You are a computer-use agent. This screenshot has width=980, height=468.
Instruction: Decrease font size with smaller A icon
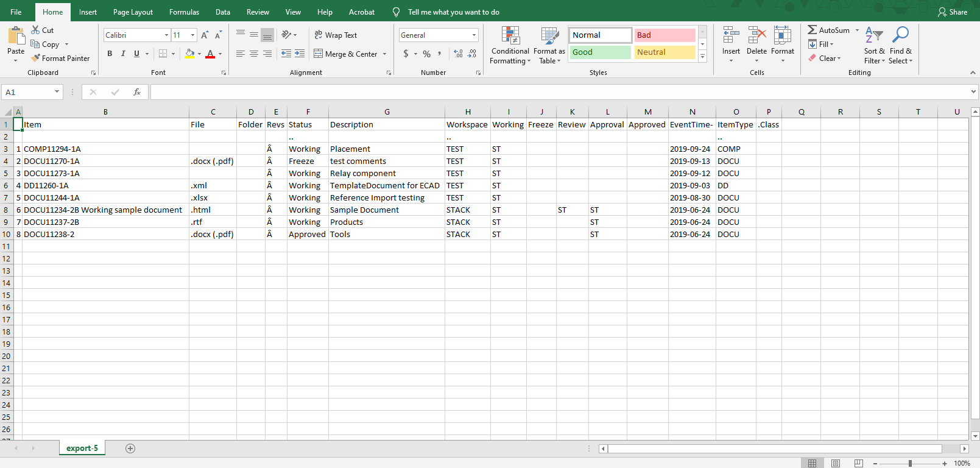pos(218,35)
